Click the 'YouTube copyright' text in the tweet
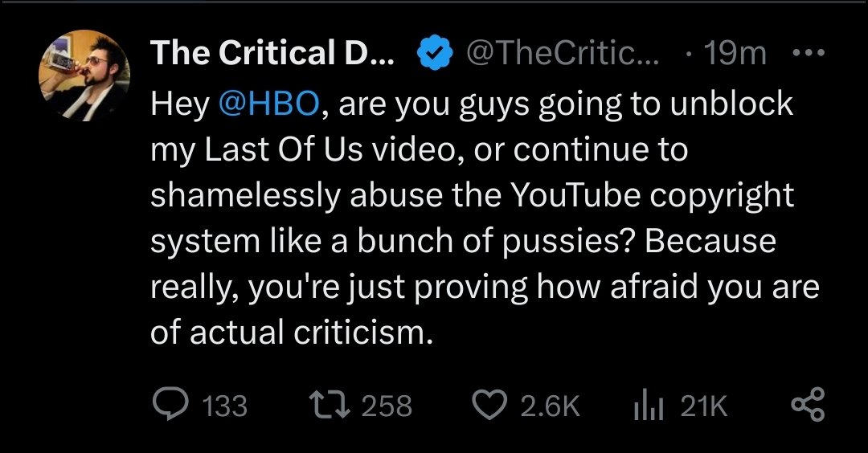 [652, 195]
